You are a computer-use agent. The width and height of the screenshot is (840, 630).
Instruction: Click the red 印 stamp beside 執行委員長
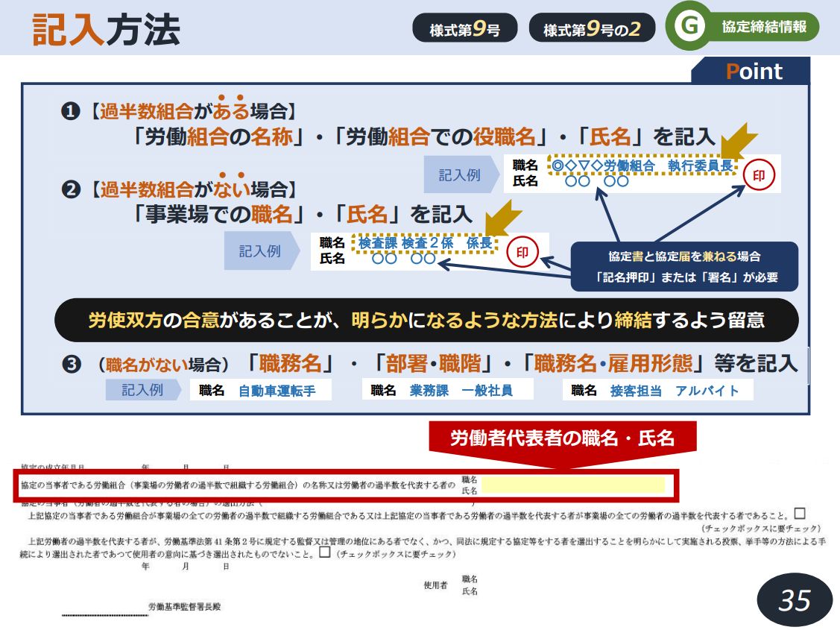(x=760, y=176)
